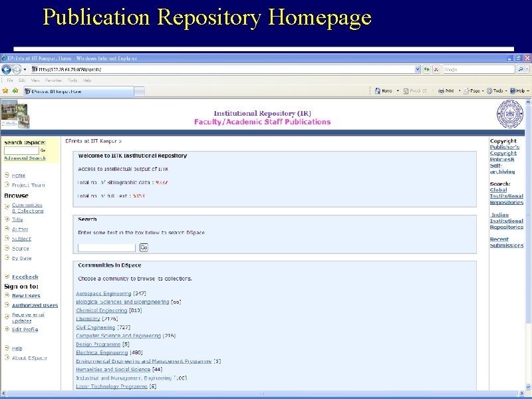Viewport: 532px width, 399px height.
Task: Open the View menu
Action: coord(35,80)
